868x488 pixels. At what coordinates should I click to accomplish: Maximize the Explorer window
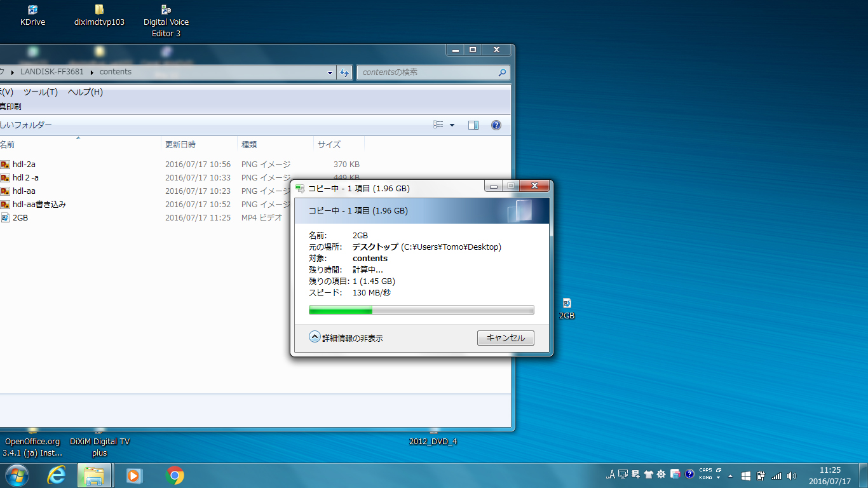point(472,50)
